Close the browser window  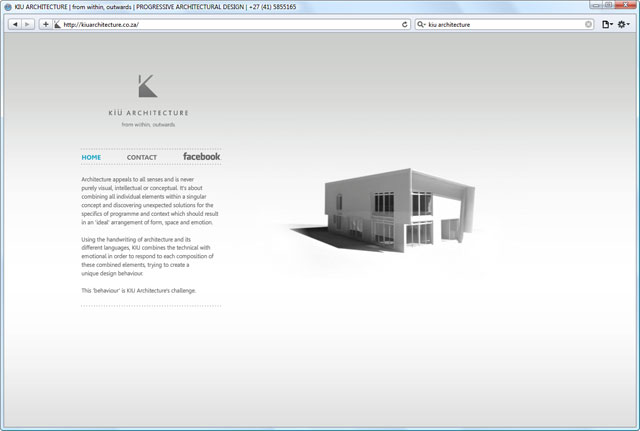(x=625, y=5)
